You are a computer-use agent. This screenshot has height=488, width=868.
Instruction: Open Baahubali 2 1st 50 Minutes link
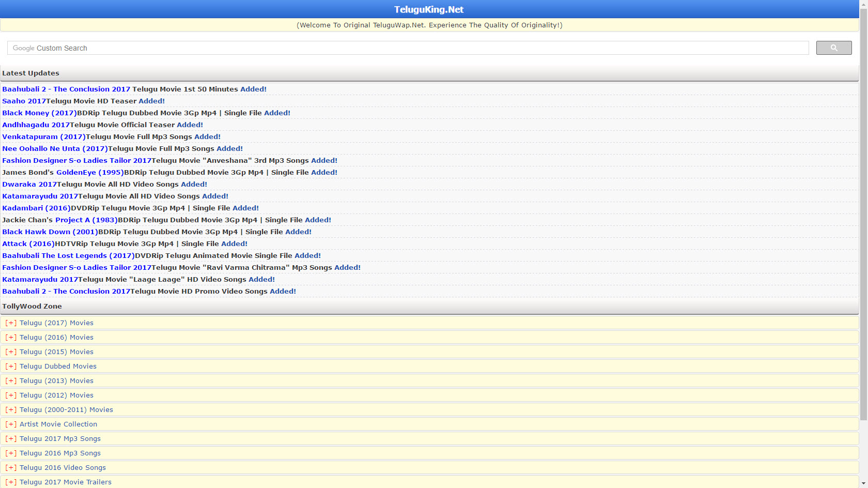(x=66, y=89)
